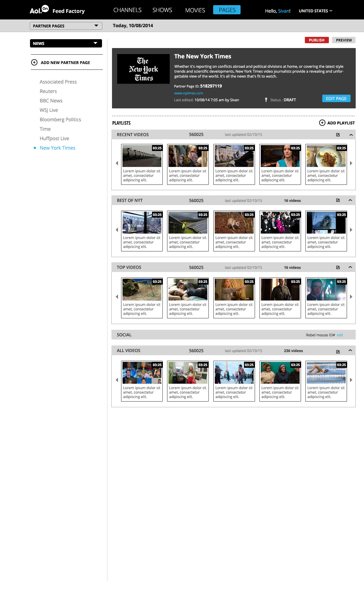
Task: Collapse the Best of NYT playlist
Action: (x=350, y=200)
